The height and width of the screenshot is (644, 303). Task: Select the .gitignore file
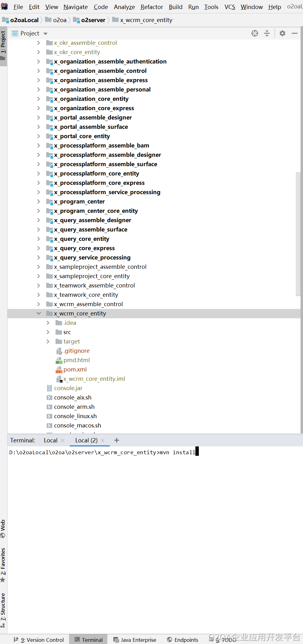click(77, 351)
